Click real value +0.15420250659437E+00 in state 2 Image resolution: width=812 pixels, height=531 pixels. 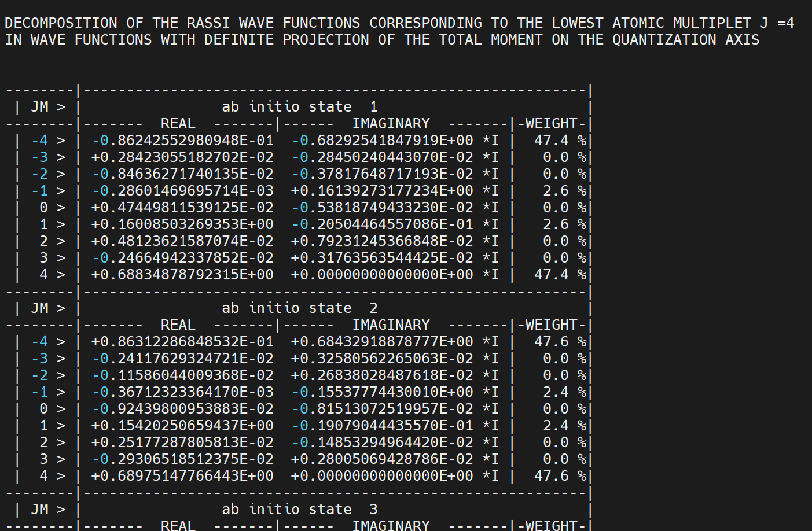pyautogui.click(x=182, y=426)
